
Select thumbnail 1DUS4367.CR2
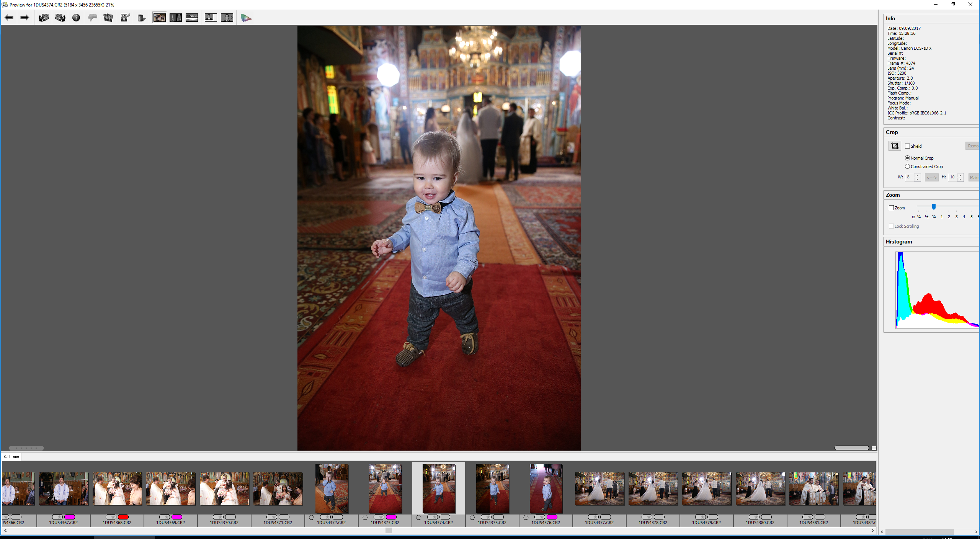(64, 488)
